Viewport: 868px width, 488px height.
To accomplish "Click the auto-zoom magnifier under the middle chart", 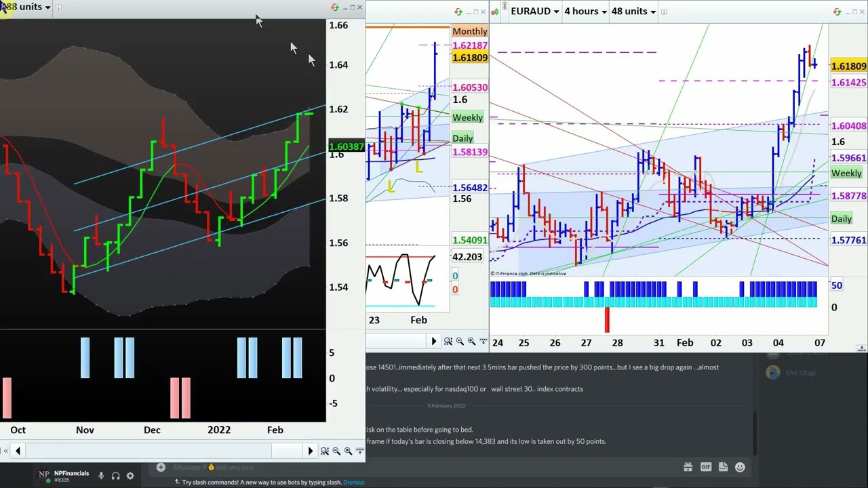I will pos(448,342).
